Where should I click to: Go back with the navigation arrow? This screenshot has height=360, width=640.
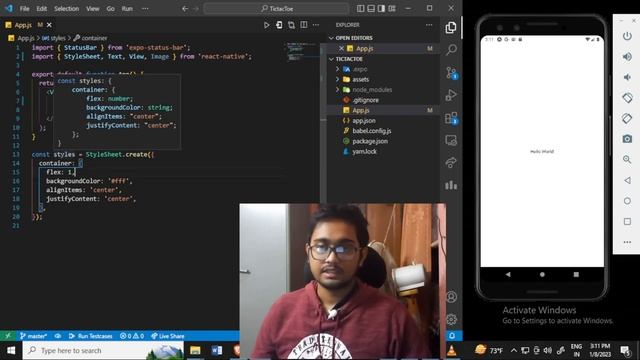click(x=185, y=9)
